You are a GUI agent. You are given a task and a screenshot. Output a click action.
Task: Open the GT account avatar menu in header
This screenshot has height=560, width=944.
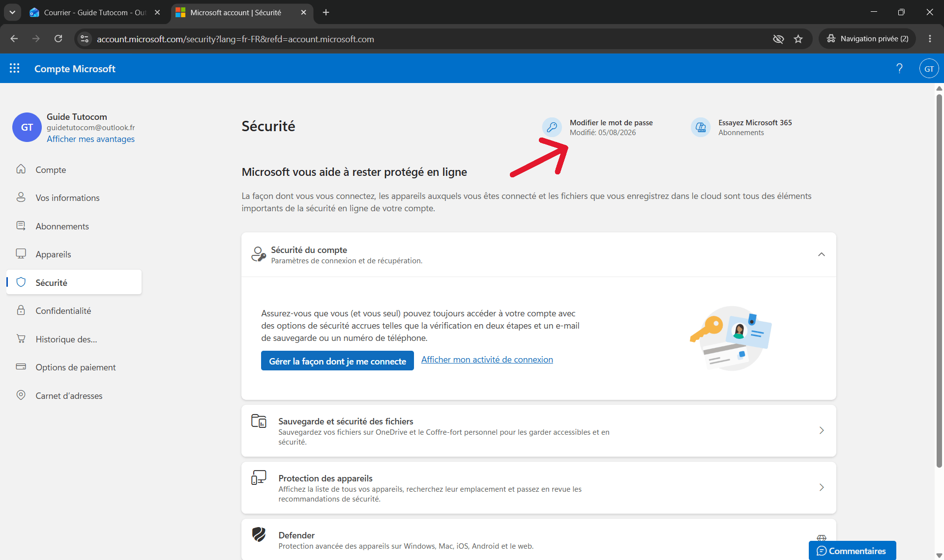929,68
